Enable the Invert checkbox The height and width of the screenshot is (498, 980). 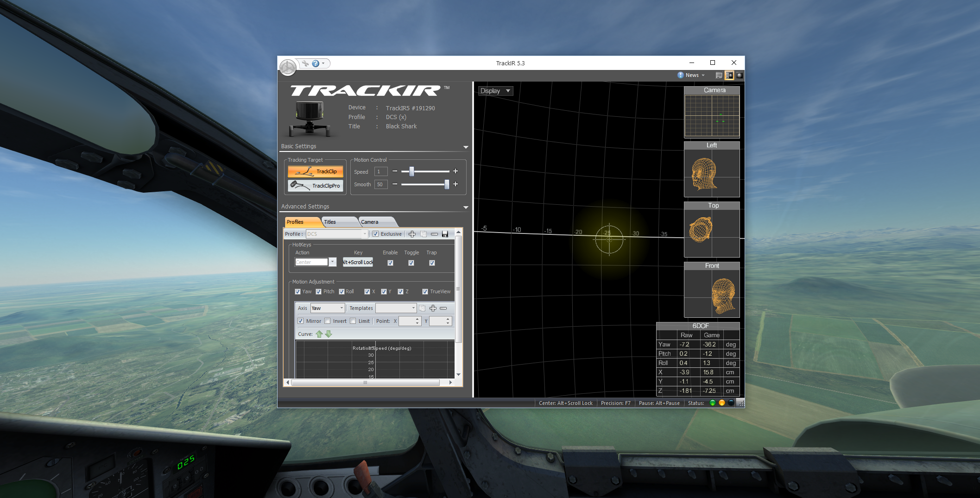pyautogui.click(x=328, y=321)
